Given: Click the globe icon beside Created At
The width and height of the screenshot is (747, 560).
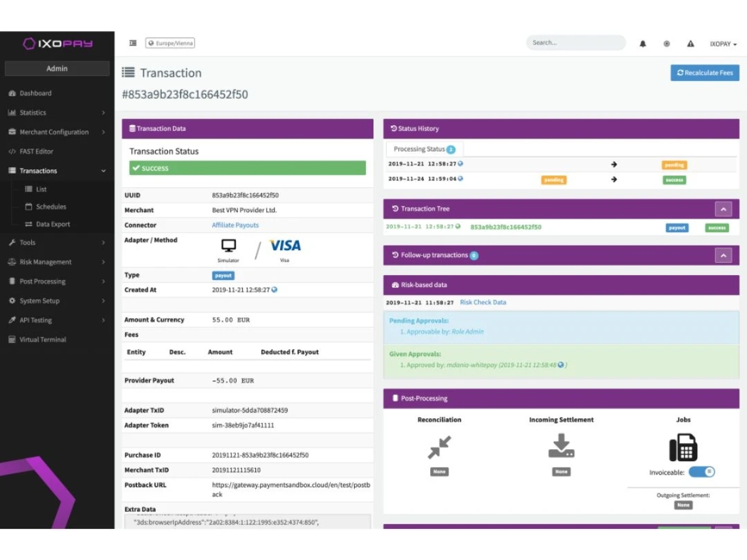Looking at the screenshot, I should 275,289.
